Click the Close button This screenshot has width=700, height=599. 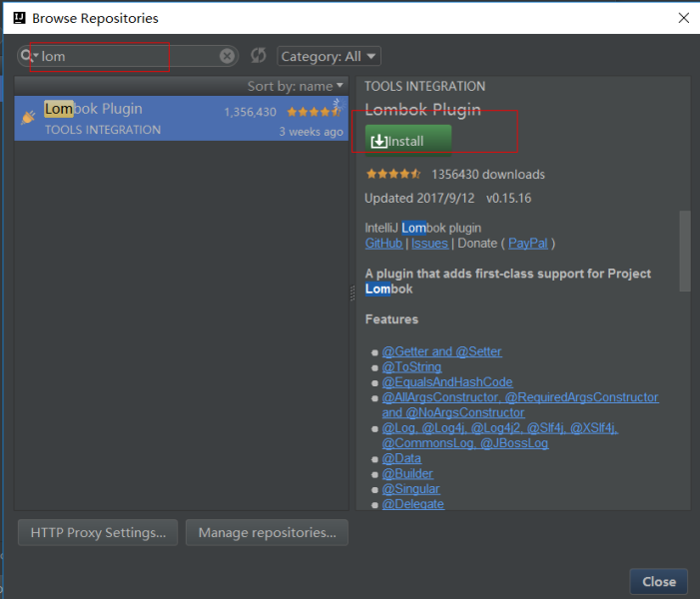coord(658,582)
